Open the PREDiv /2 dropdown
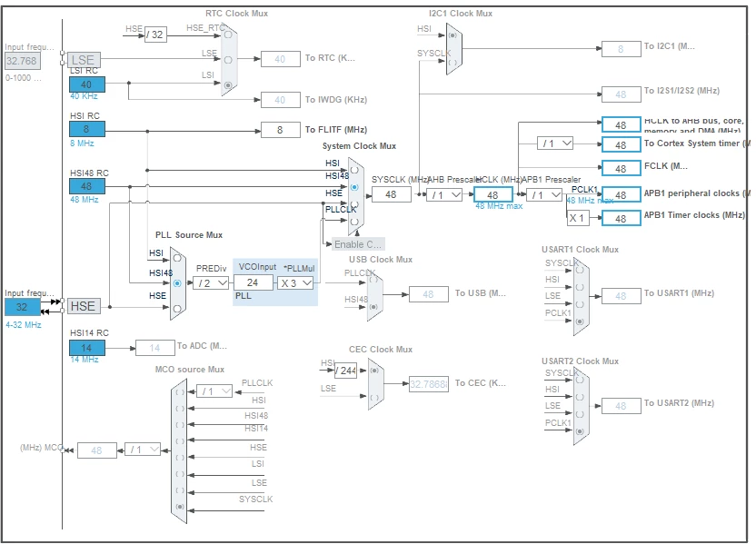This screenshot has height=544, width=756. [211, 282]
